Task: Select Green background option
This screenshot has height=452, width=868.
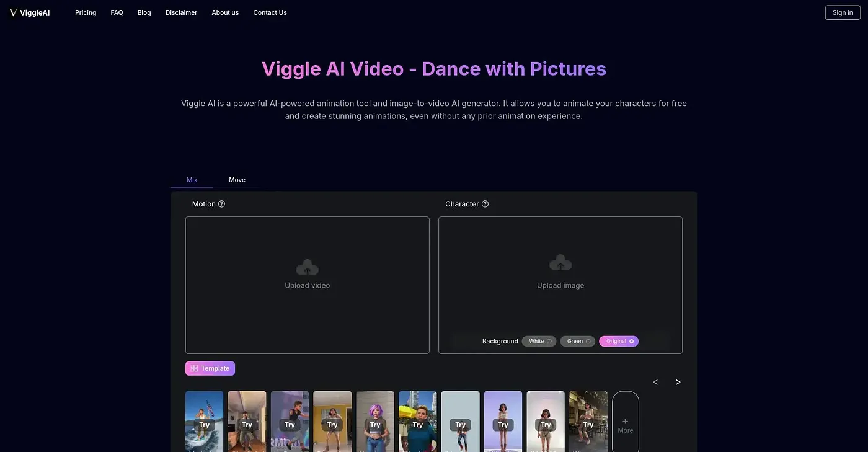Action: pyautogui.click(x=578, y=341)
